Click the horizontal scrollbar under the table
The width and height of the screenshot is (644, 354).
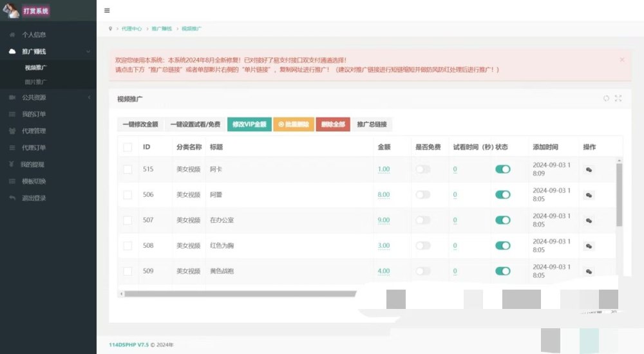240,293
